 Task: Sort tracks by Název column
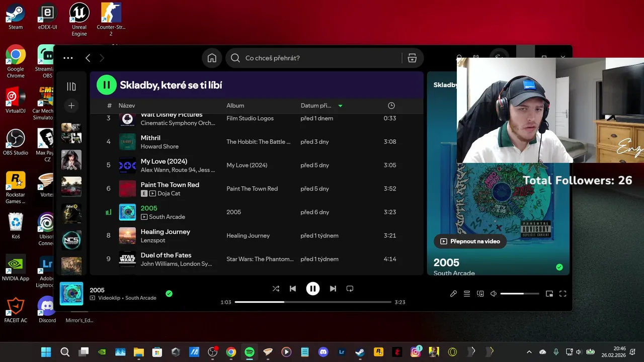click(127, 106)
